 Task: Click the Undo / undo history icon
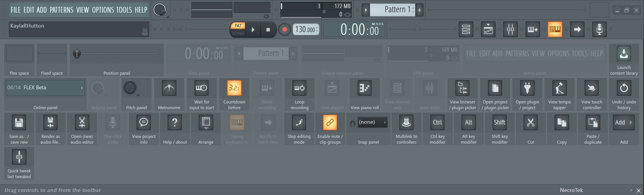coord(624,88)
